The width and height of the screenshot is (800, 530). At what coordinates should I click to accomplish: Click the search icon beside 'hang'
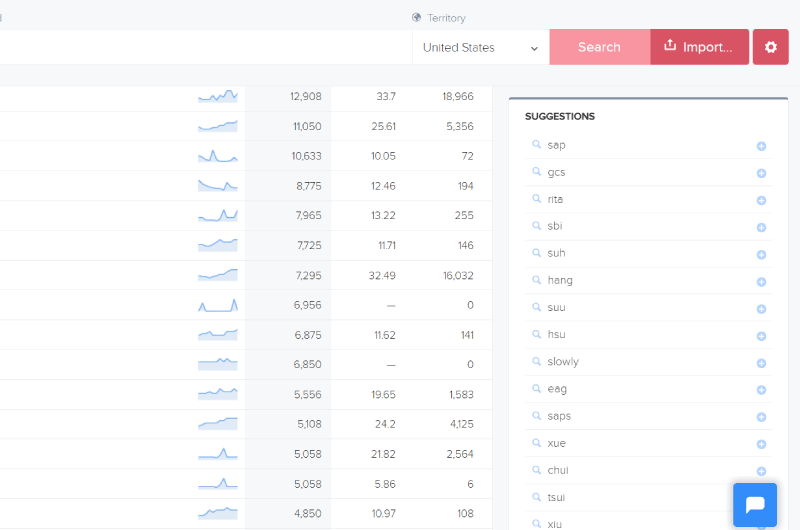click(536, 280)
